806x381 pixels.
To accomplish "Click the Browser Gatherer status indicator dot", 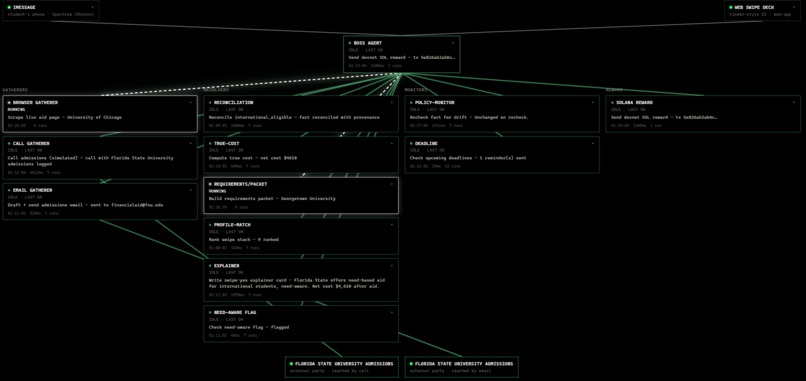I will pos(9,102).
